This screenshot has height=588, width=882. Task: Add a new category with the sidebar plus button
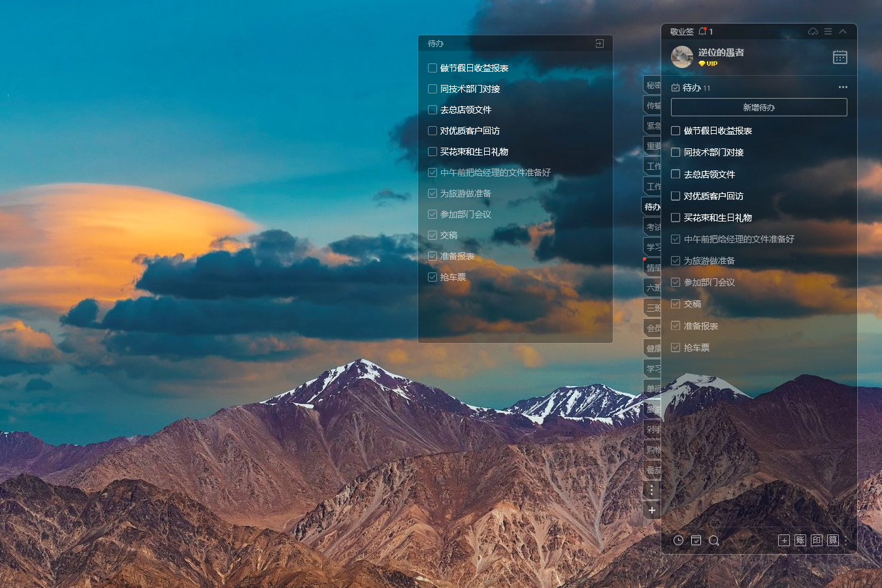coord(651,510)
